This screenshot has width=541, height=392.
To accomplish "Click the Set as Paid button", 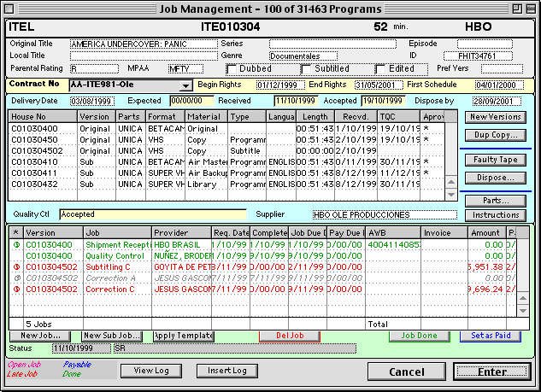I will click(x=491, y=336).
